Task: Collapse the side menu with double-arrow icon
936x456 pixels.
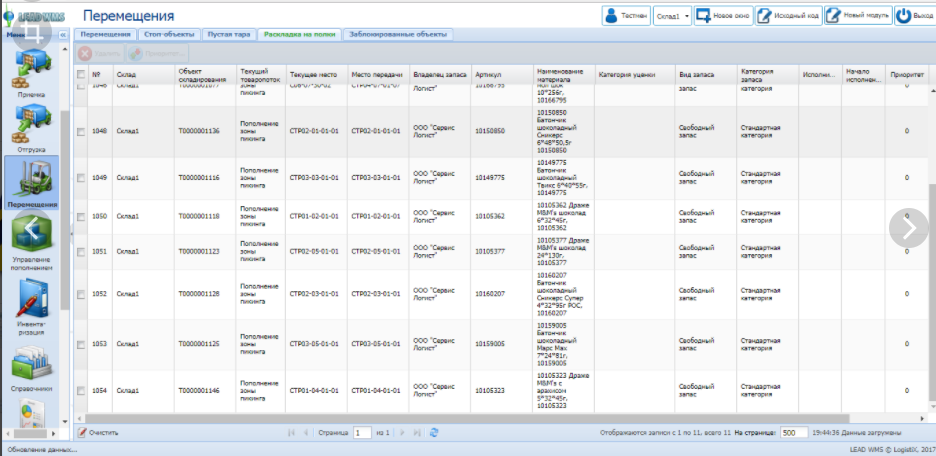Action: (x=63, y=35)
